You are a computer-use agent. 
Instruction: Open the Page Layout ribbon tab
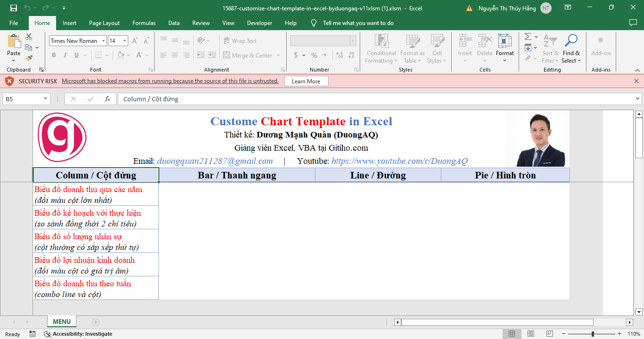click(x=104, y=23)
